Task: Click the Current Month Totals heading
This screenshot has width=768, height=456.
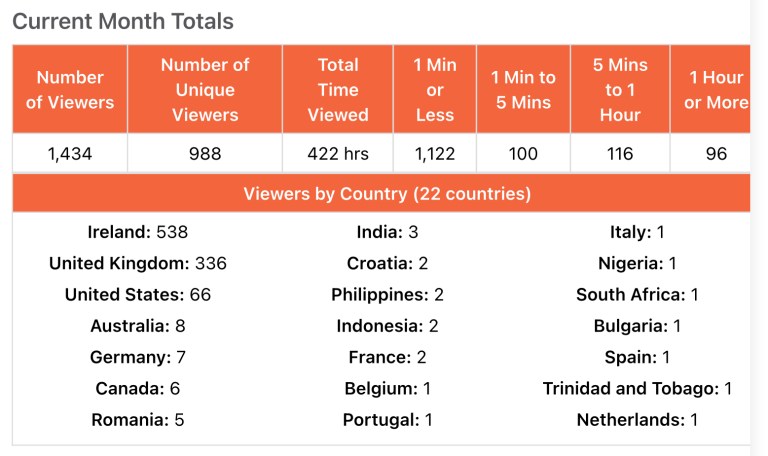Action: [124, 21]
